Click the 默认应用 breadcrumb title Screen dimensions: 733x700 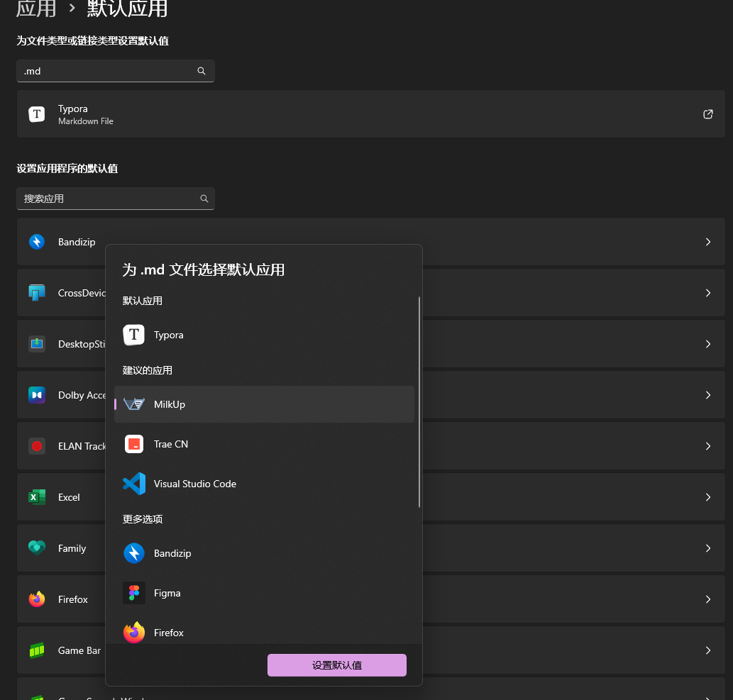pyautogui.click(x=127, y=9)
